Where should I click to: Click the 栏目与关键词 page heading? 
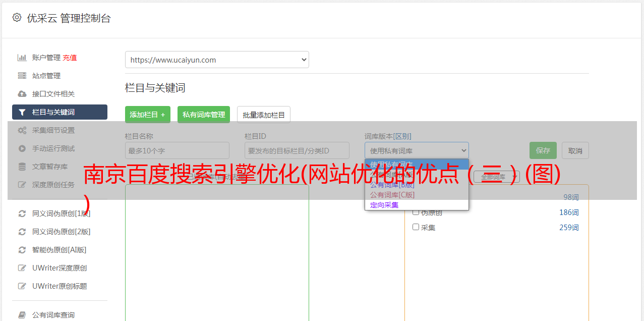point(155,88)
